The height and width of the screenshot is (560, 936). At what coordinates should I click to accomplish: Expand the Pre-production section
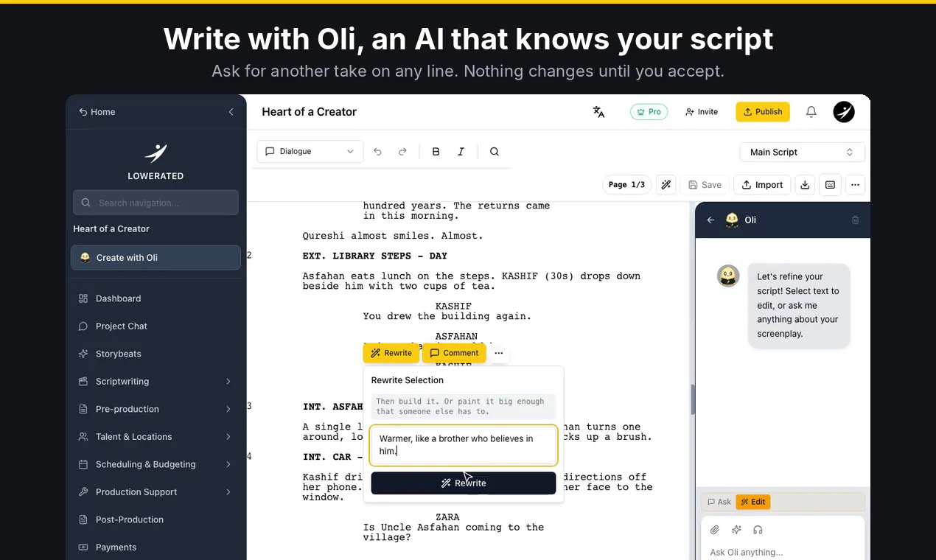click(x=156, y=409)
